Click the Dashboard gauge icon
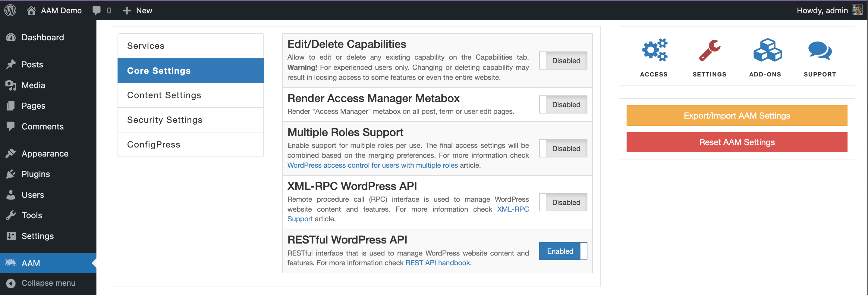 click(x=11, y=37)
